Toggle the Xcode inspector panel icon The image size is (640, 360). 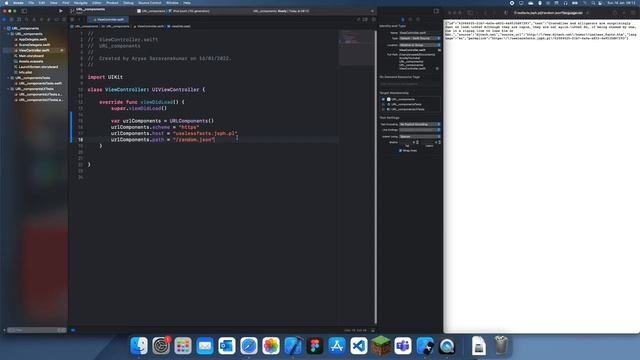436,11
